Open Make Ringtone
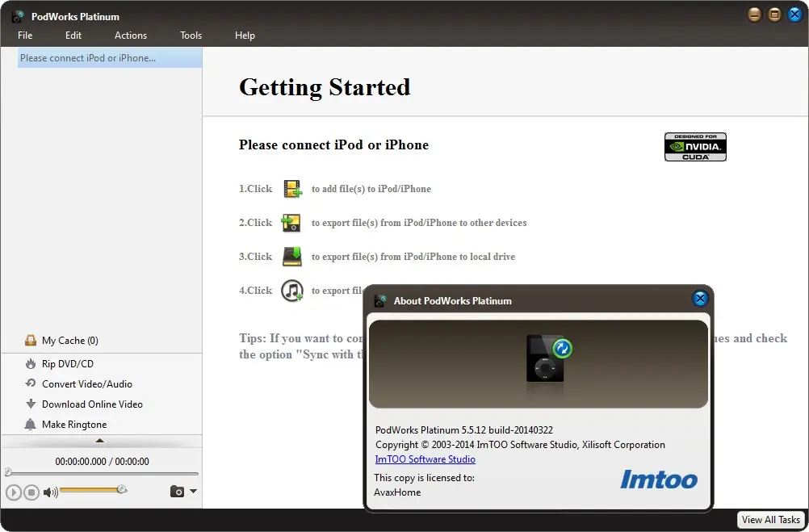809x532 pixels. tap(74, 424)
